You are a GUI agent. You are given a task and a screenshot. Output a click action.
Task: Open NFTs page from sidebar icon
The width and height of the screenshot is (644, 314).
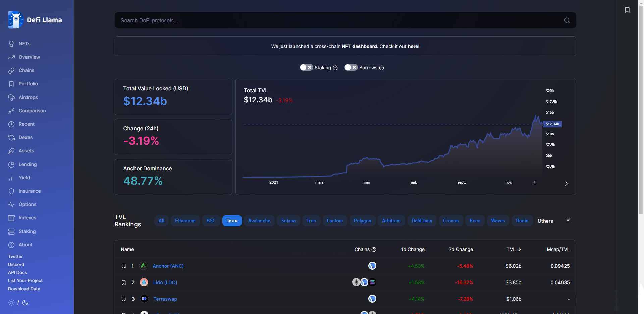click(x=11, y=44)
